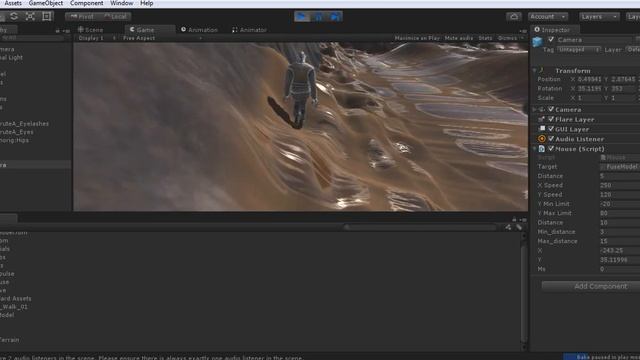Click the Flare Layer component icon
This screenshot has height=360, width=640.
[542, 119]
